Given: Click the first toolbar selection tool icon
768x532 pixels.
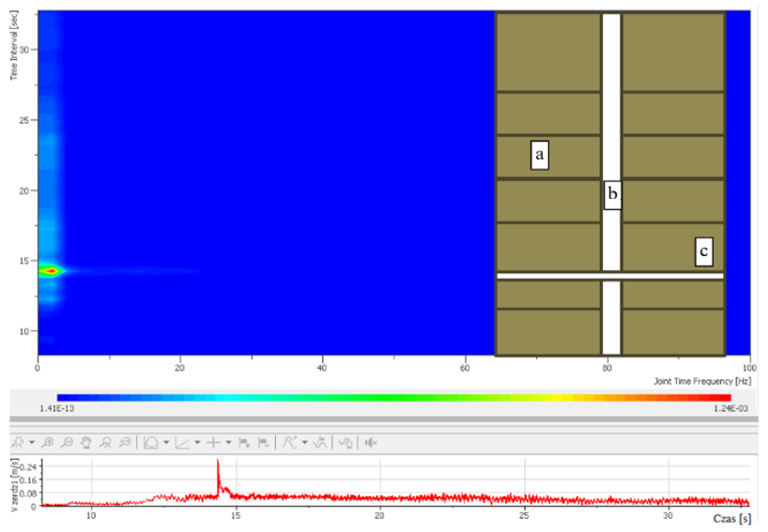Looking at the screenshot, I should pyautogui.click(x=18, y=443).
